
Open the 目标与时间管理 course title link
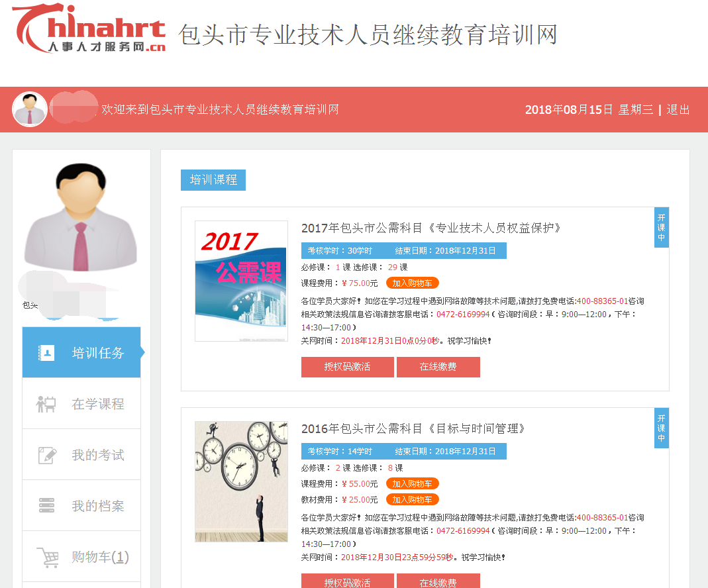pos(413,428)
